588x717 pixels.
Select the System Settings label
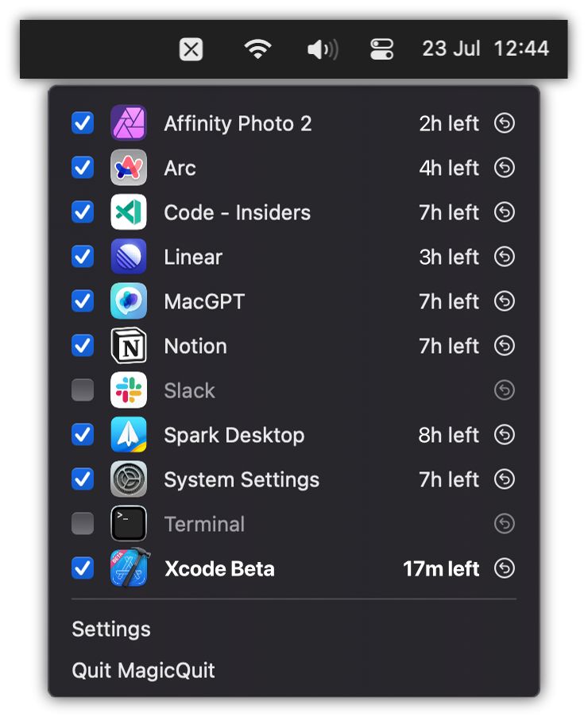coord(242,480)
